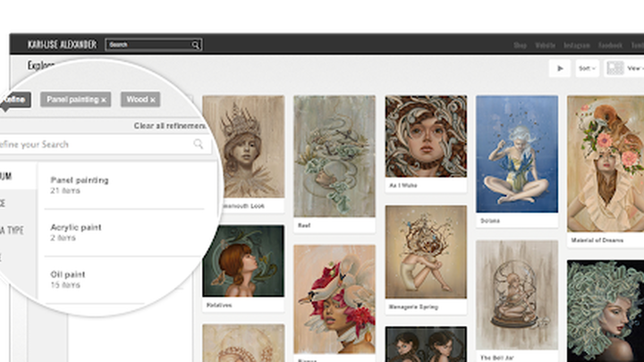Open the Sort dropdown
644x362 pixels.
tap(587, 68)
